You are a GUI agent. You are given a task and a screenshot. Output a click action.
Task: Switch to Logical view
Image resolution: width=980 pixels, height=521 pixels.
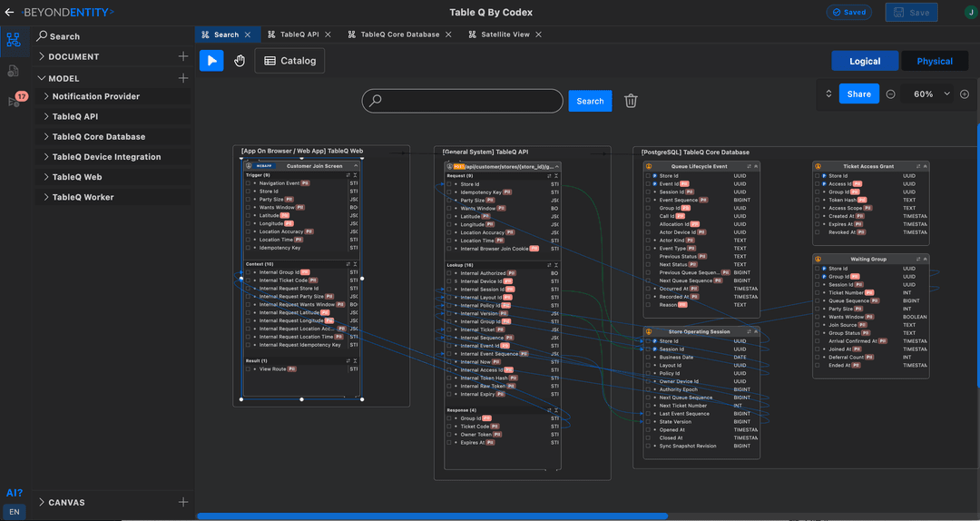tap(865, 62)
